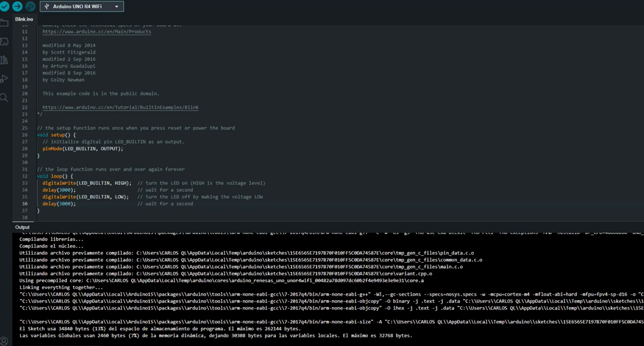644x346 pixels.
Task: Click line number 32 in the gutter
Action: [25, 176]
